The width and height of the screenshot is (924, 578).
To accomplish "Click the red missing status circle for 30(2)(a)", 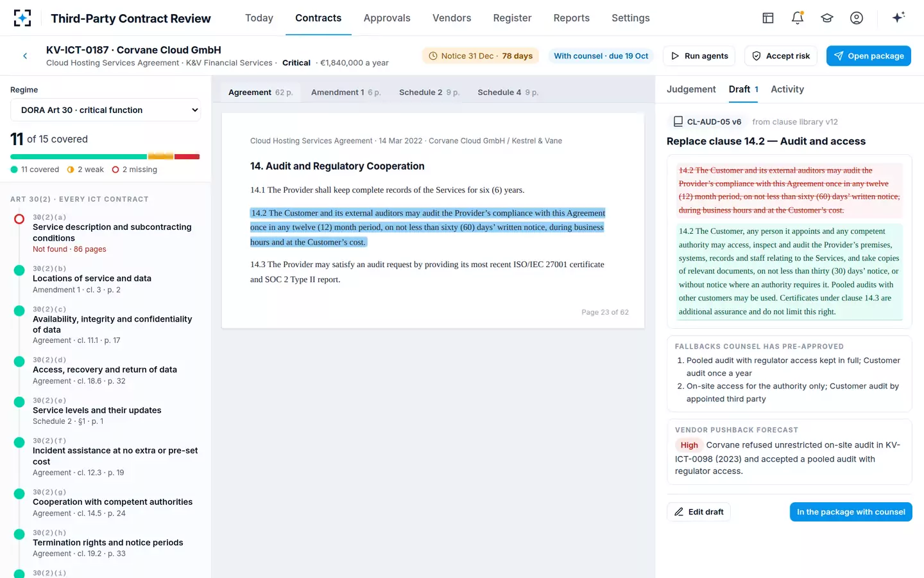I will coord(19,219).
